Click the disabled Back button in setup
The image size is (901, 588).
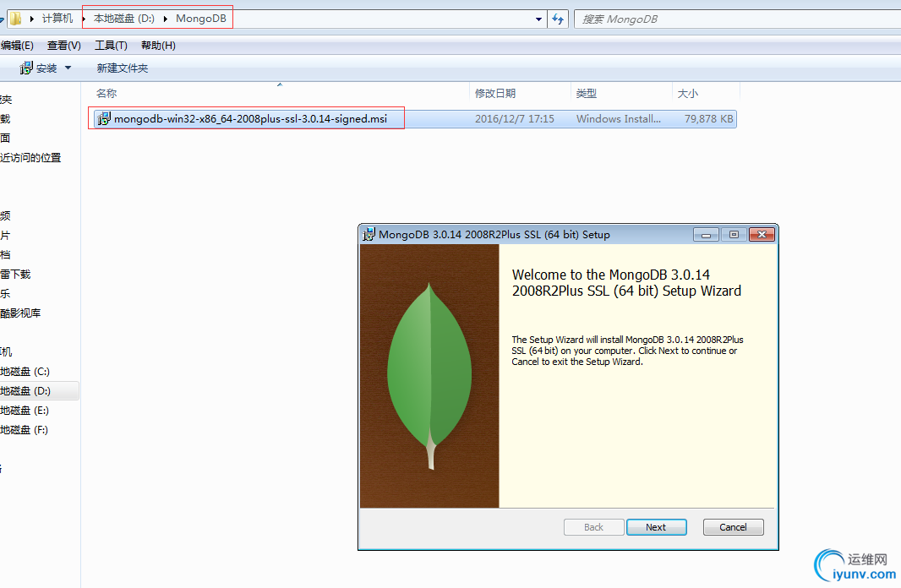(593, 527)
